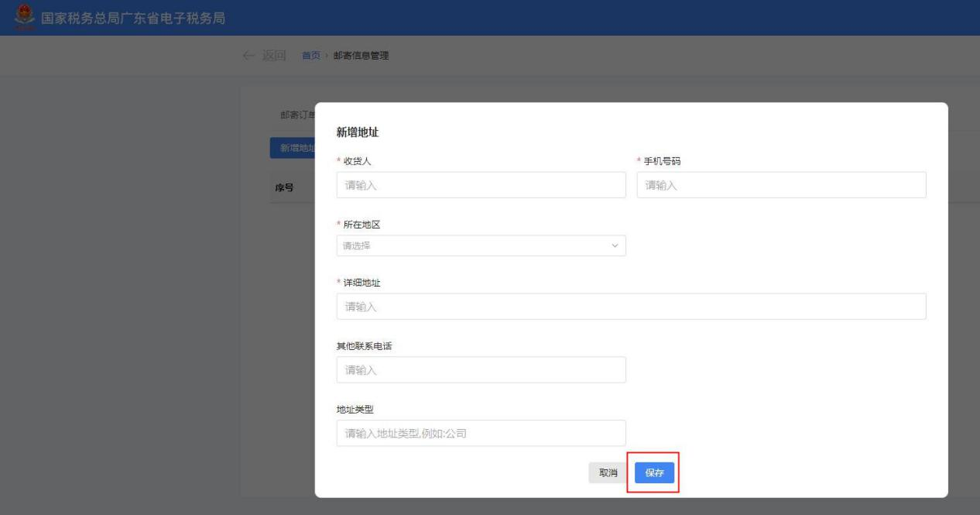
Task: Open the 所在地区 region dropdown
Action: 472,246
